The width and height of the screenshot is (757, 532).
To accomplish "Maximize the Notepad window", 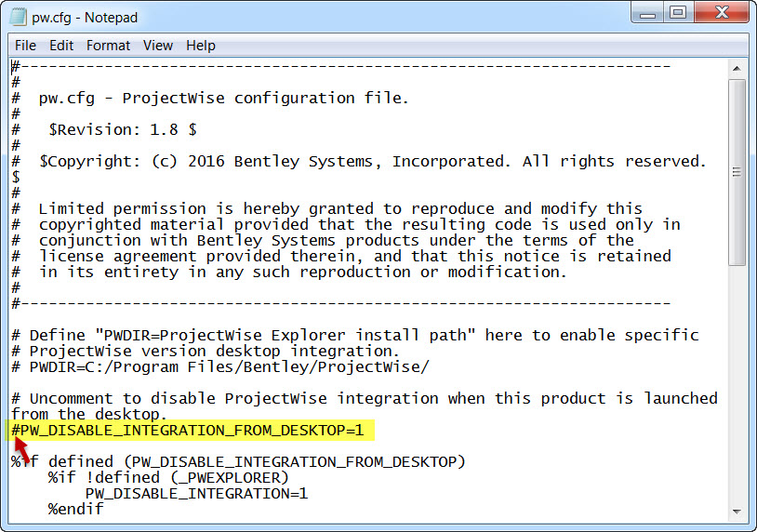I will coord(678,12).
